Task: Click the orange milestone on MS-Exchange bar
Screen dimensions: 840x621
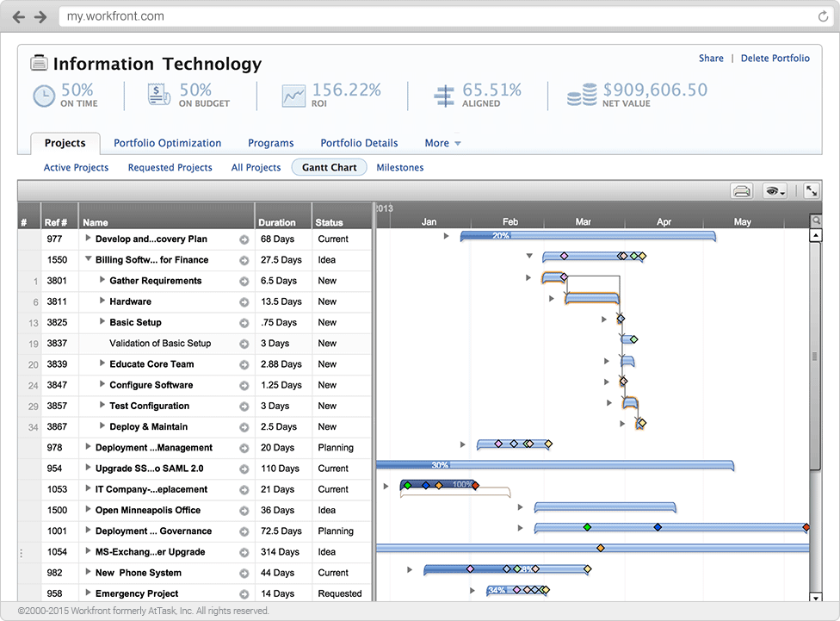Action: click(601, 548)
